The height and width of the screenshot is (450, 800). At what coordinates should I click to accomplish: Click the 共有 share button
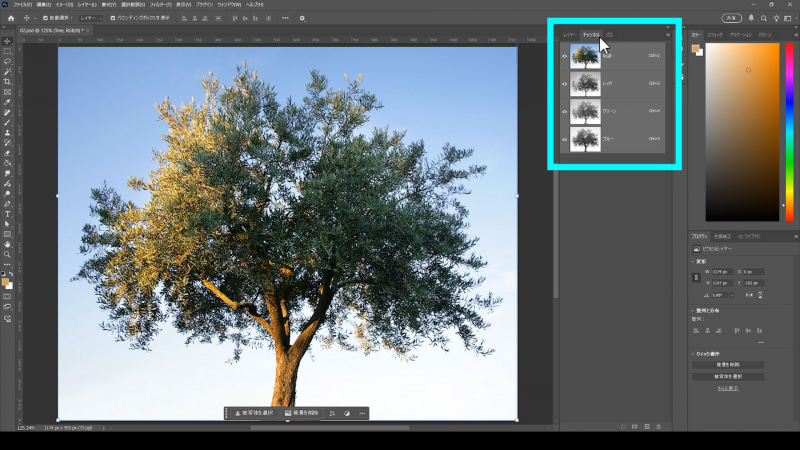click(x=732, y=18)
